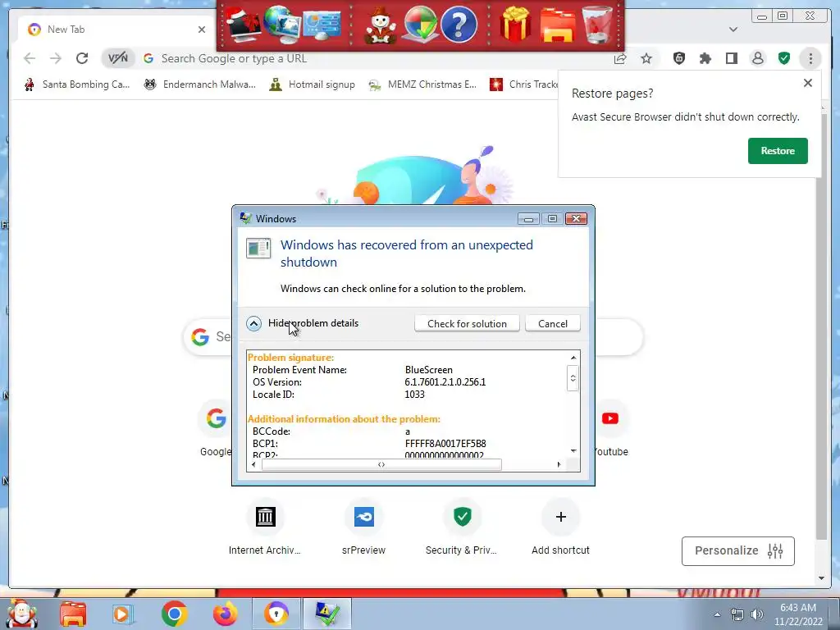Open Firefox from the taskbar

point(226,614)
